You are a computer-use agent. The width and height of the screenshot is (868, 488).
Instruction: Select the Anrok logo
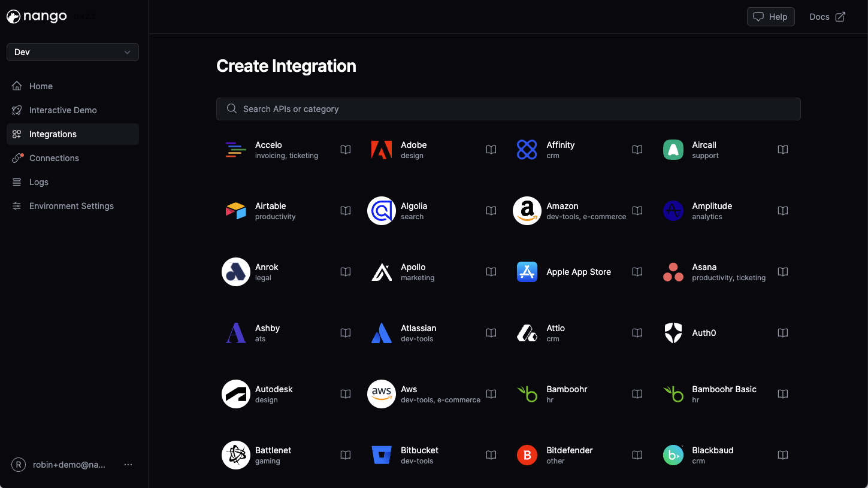coord(236,272)
